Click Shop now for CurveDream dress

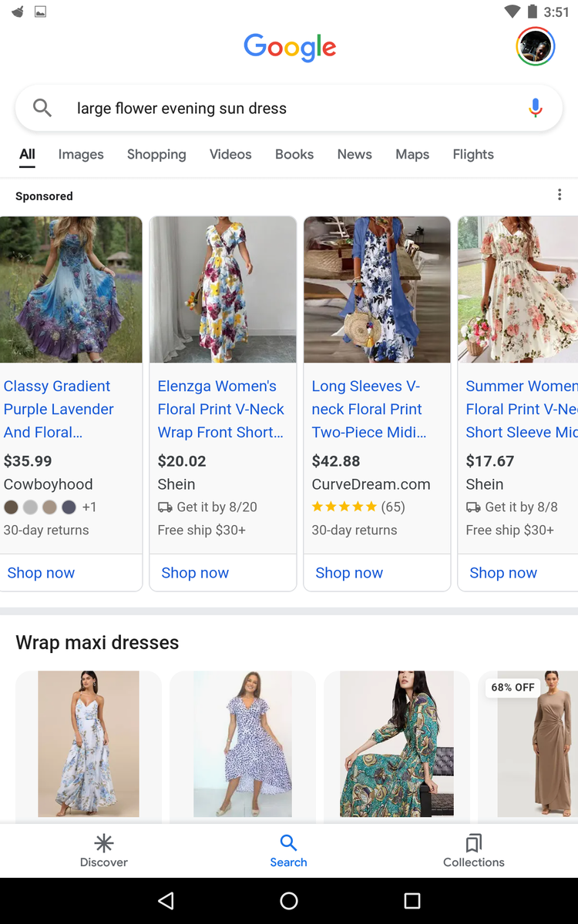pos(349,573)
